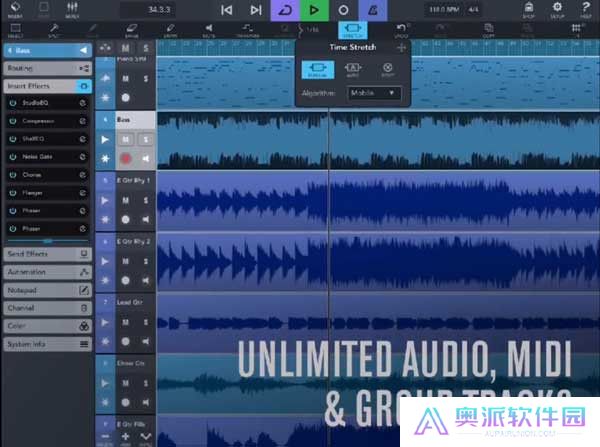Click the tempo BPM display
This screenshot has width=600, height=447.
444,10
